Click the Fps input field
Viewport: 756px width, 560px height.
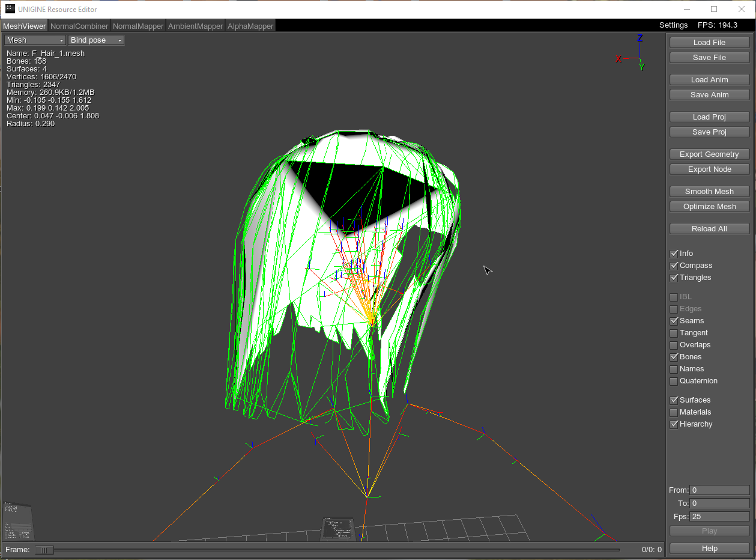[x=719, y=517]
